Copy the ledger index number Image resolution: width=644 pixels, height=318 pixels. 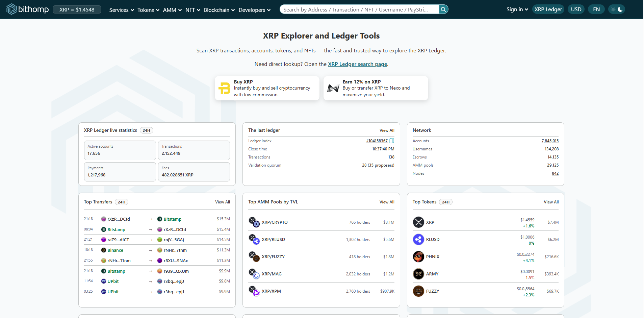392,141
